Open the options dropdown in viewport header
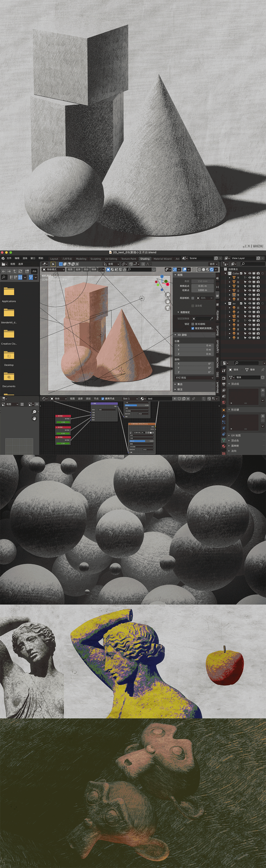This screenshot has width=266, height=868. [213, 264]
